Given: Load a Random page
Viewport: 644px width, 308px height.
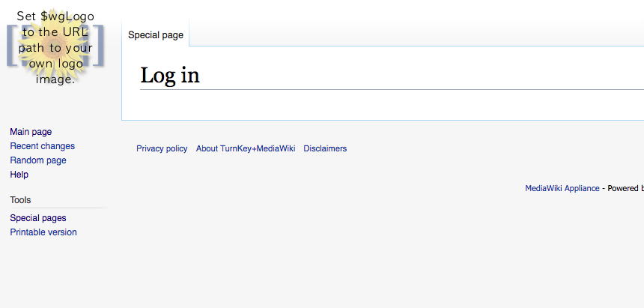Looking at the screenshot, I should (x=37, y=160).
